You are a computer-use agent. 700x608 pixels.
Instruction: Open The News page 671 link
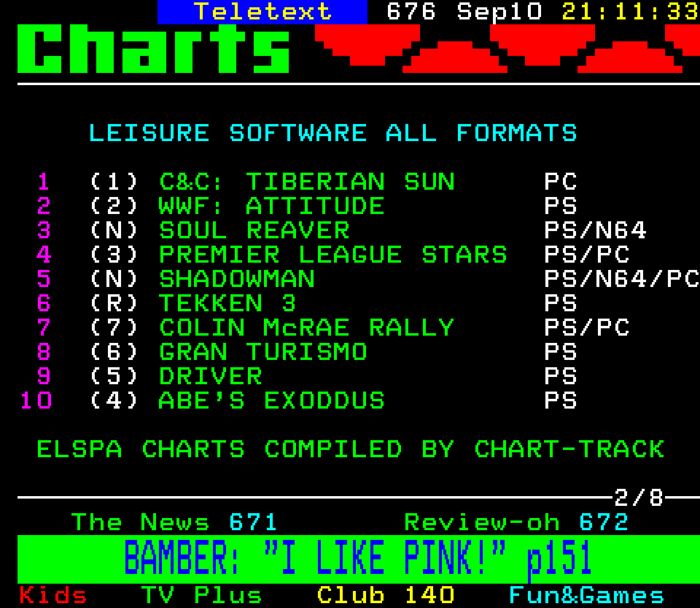pos(174,522)
